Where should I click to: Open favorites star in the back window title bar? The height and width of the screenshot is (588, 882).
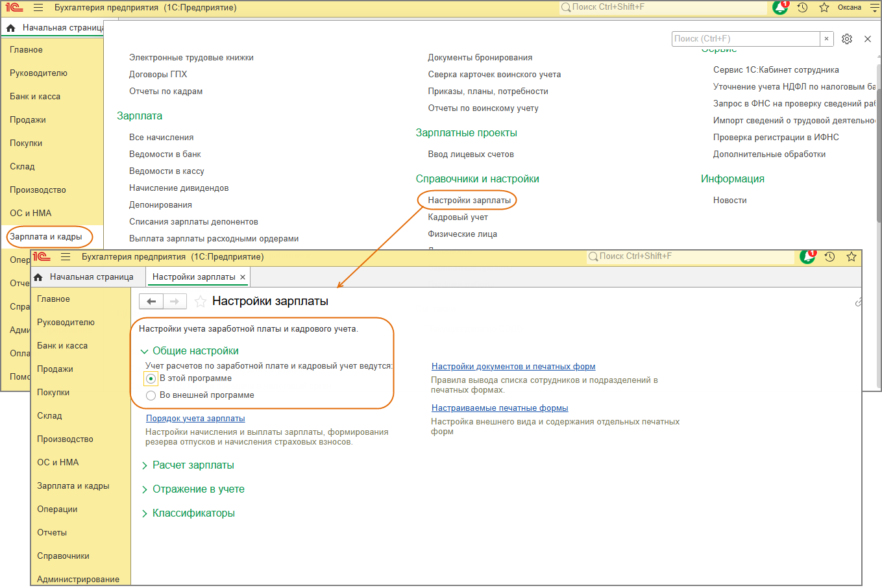(x=824, y=8)
